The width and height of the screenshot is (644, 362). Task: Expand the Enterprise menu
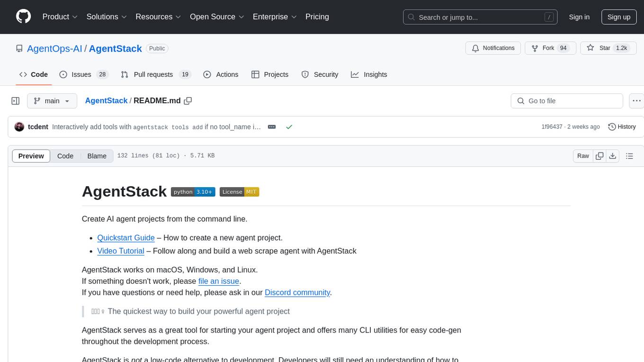point(275,17)
